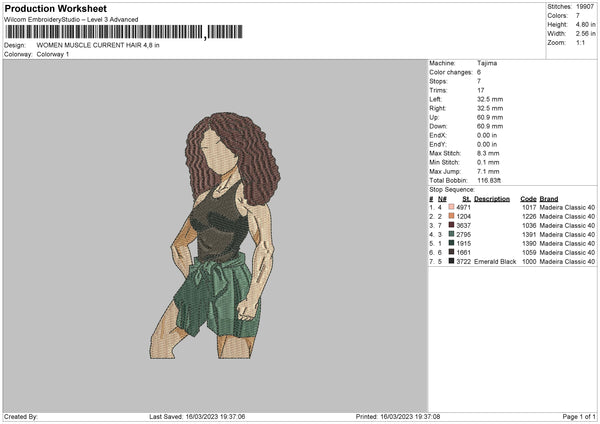The image size is (600, 424).
Task: Click the stitch count 1915 in stop 5
Action: [463, 243]
